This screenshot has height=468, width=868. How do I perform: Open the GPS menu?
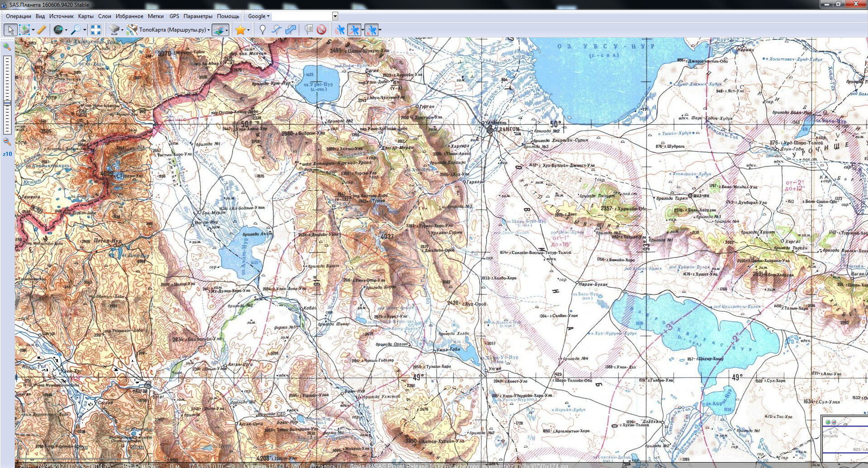point(175,16)
